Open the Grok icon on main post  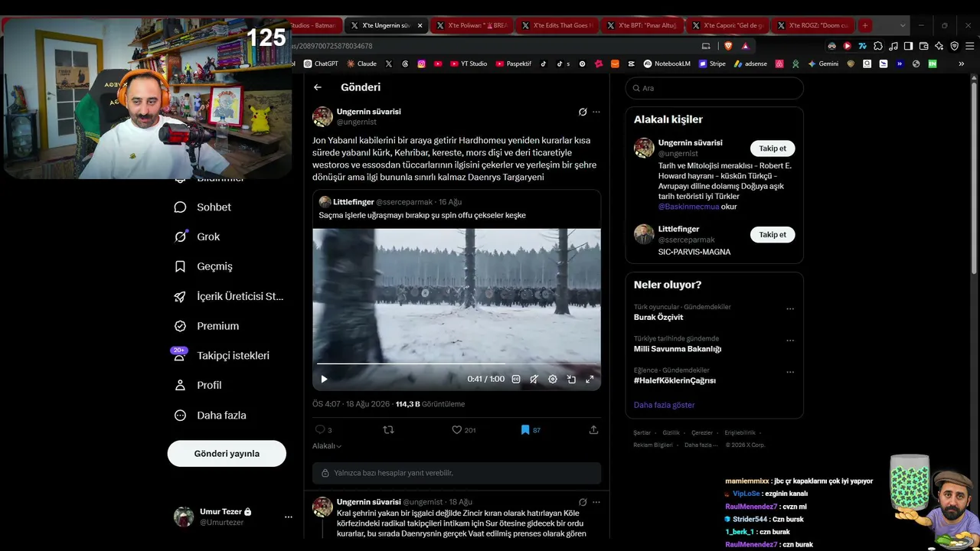583,112
